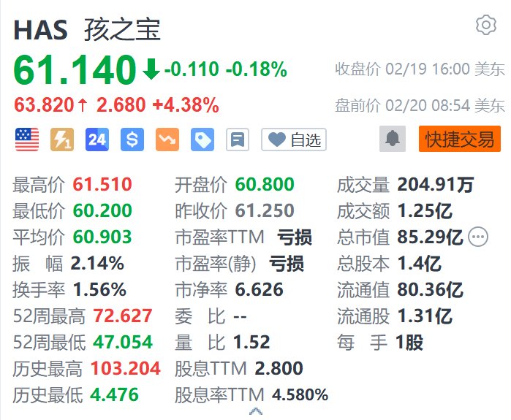Viewport: 511px width, 420px height.
Task: Click the float shares 1.31亿
Action: (x=425, y=316)
